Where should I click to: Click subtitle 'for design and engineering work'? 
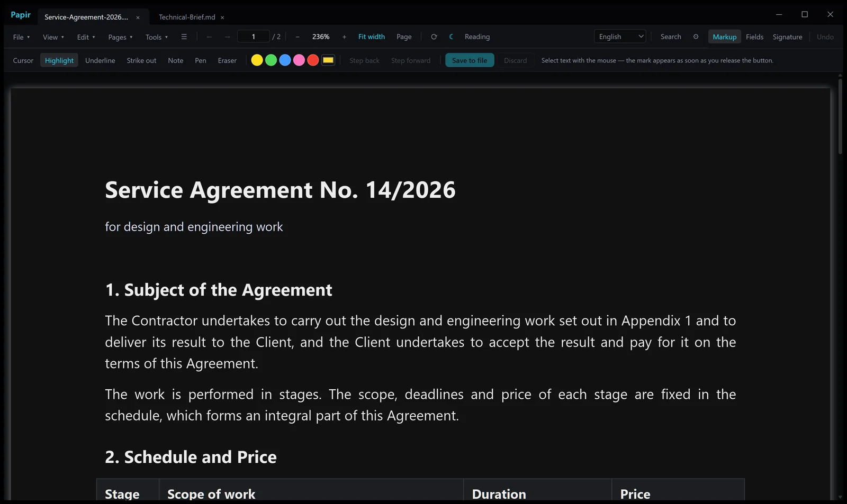click(194, 227)
